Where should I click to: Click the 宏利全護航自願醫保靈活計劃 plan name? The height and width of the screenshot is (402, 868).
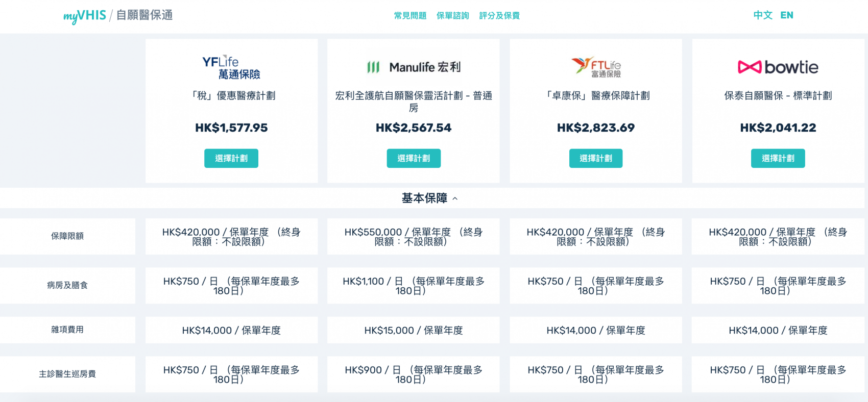coord(414,102)
